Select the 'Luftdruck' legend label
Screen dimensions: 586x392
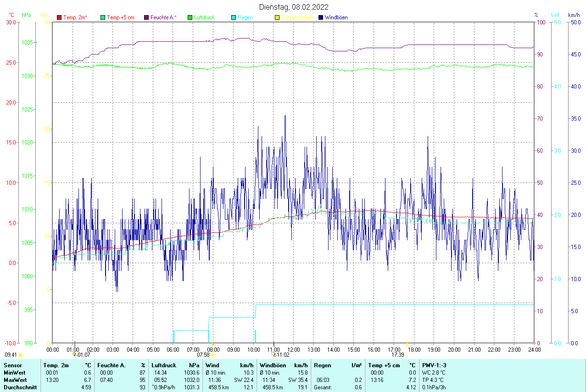(205, 17)
